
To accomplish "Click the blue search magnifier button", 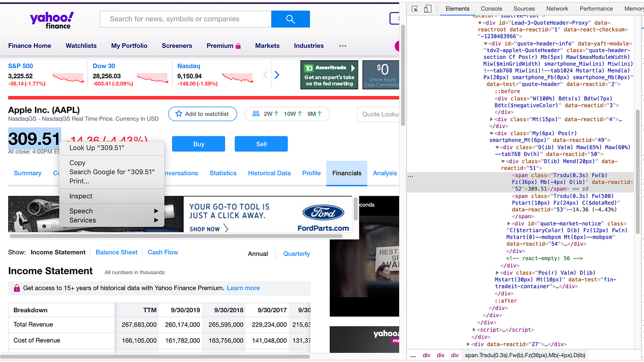I will tap(290, 19).
